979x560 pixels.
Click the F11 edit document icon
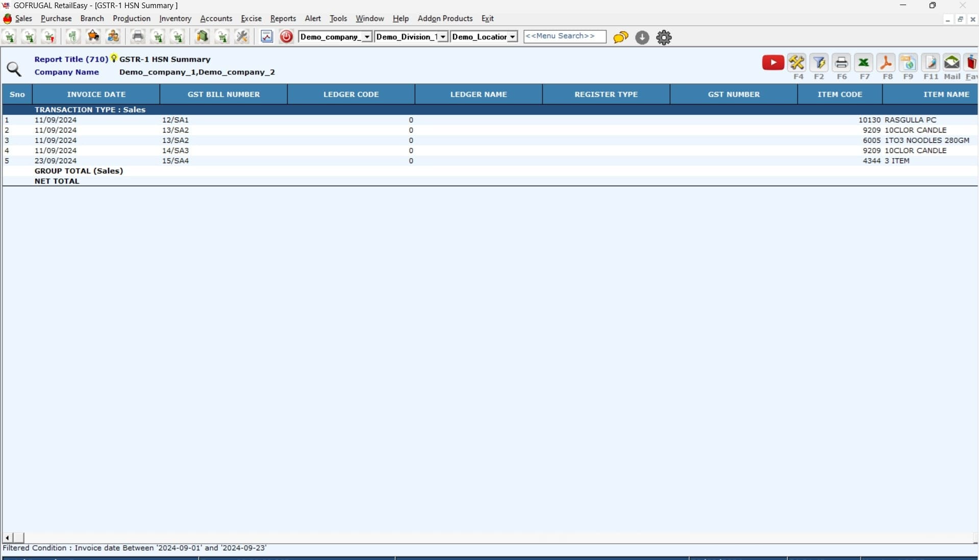click(931, 63)
